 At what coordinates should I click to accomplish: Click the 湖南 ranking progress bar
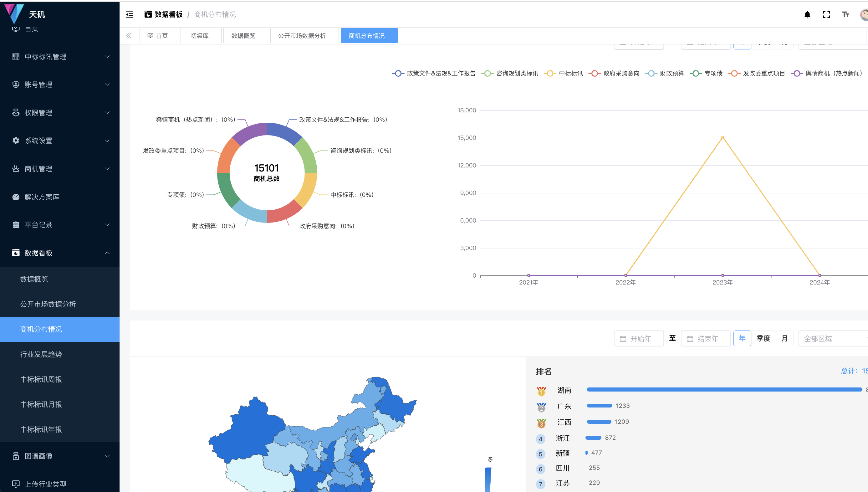click(x=724, y=390)
